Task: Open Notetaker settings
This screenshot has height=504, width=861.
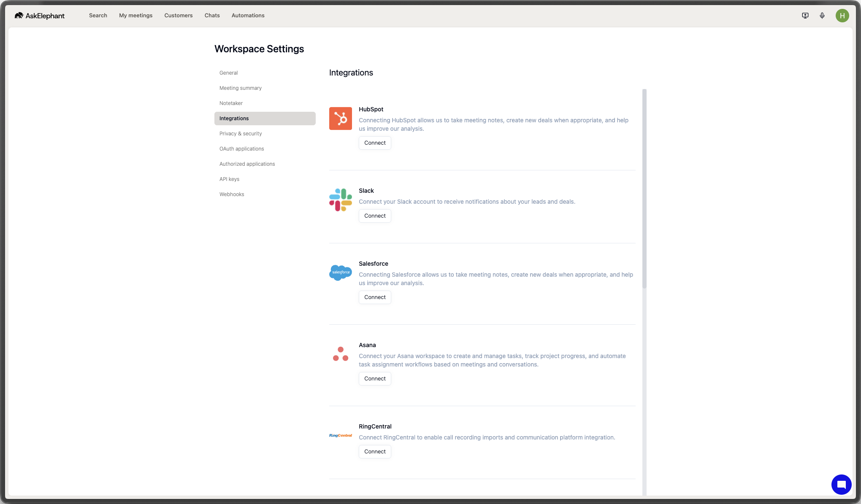Action: pos(265,103)
